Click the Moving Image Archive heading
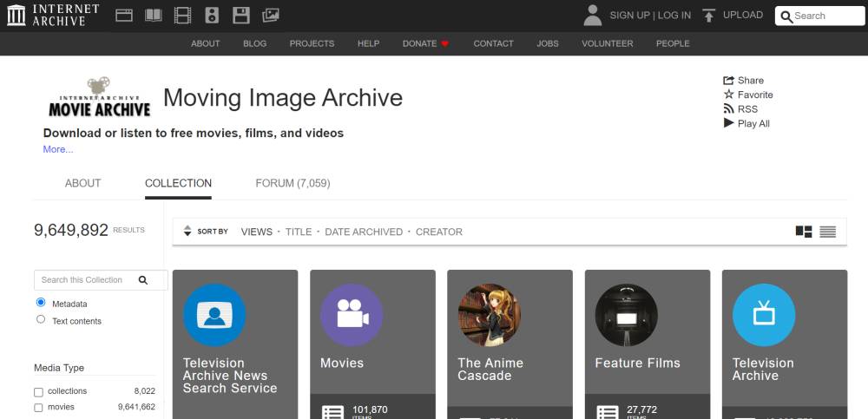Screen dimensions: 868x419 tap(283, 97)
